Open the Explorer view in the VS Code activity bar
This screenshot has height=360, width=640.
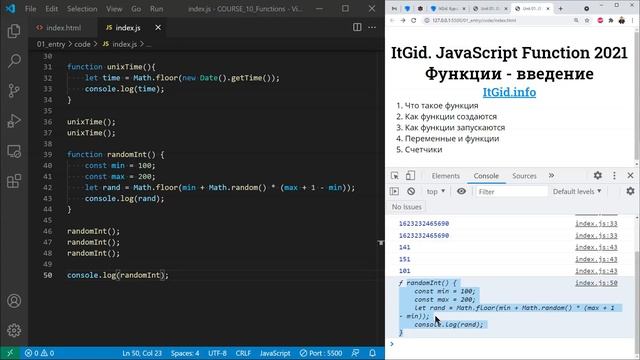[x=14, y=31]
